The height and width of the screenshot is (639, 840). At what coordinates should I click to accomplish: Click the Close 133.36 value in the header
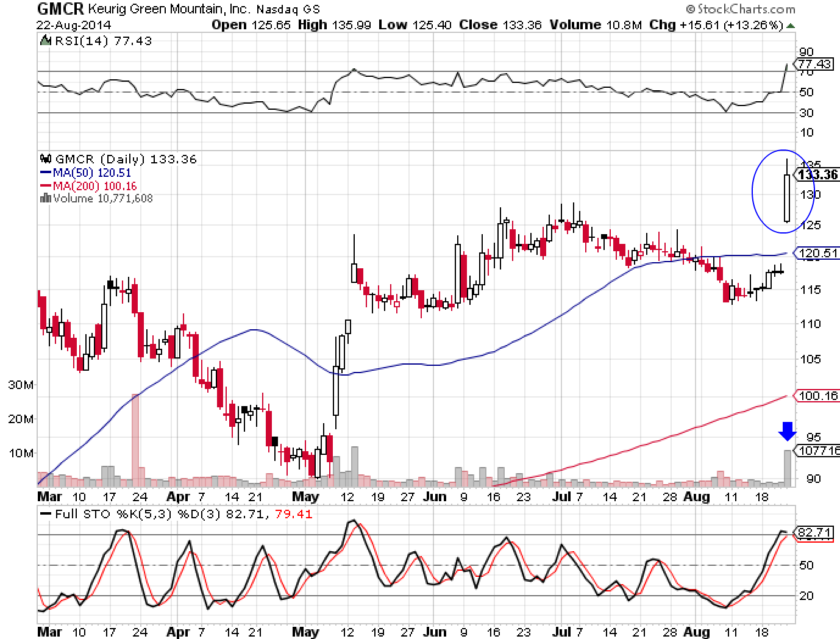500,25
